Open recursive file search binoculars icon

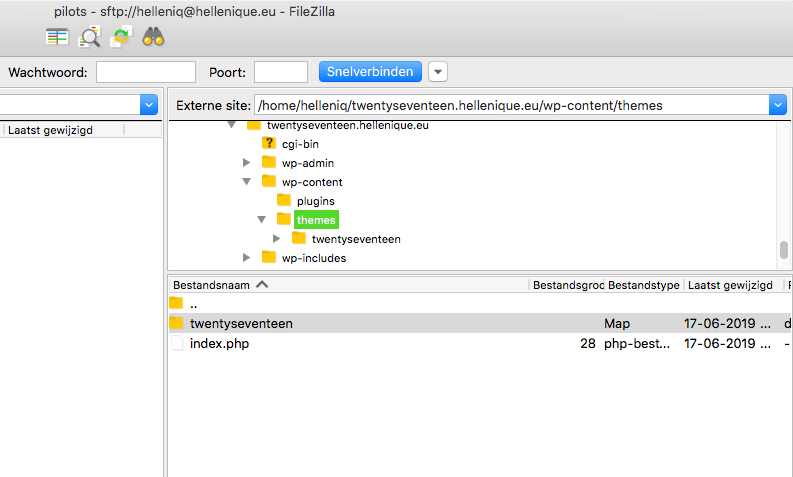[x=153, y=37]
